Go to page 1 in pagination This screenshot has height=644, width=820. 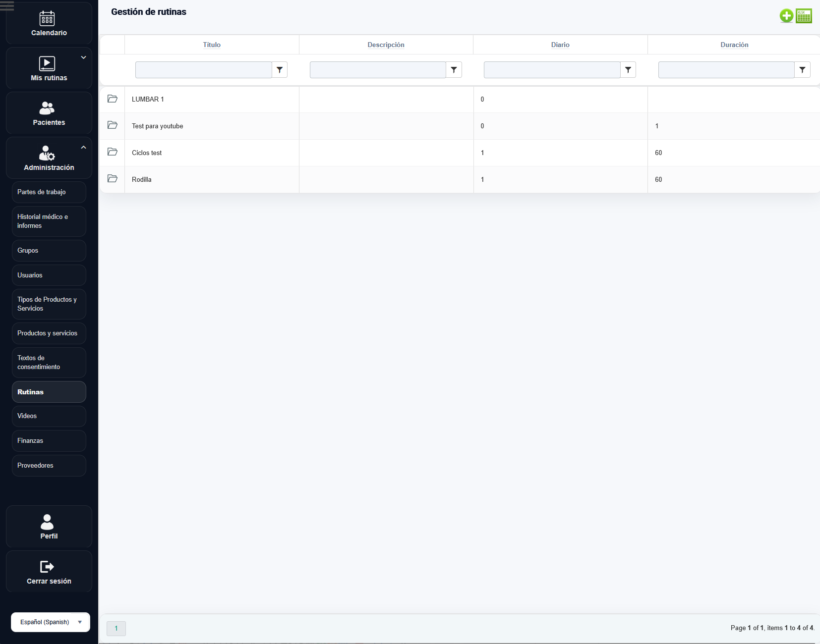coord(116,628)
